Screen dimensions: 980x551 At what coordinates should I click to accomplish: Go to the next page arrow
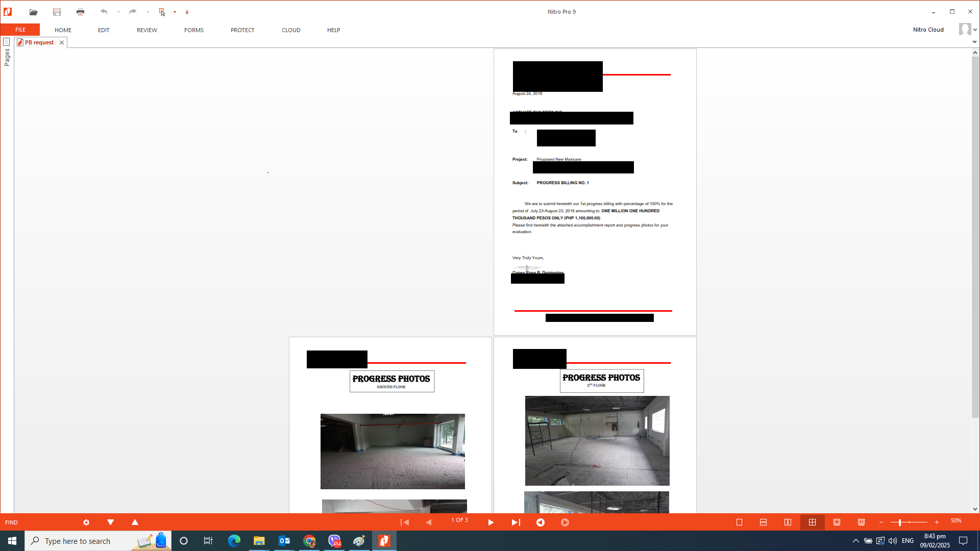(491, 522)
